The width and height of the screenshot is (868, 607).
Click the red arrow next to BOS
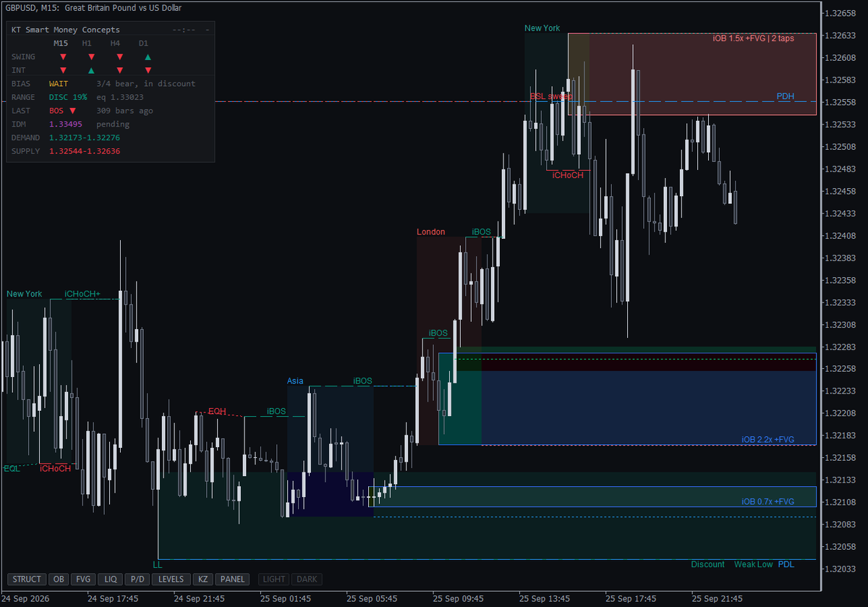(72, 111)
